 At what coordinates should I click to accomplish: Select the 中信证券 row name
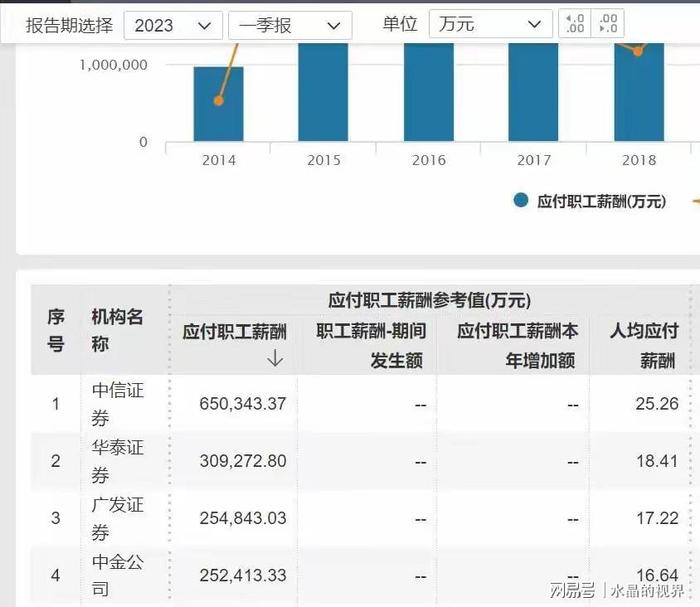117,404
